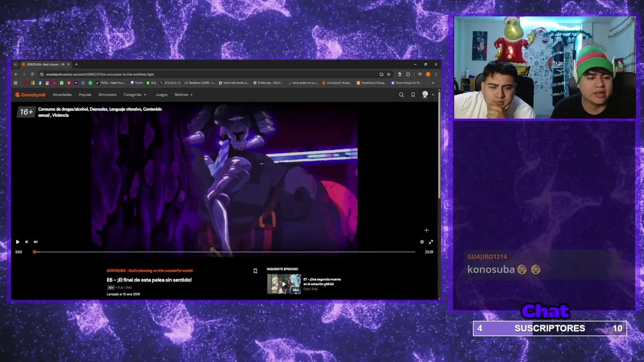Skip to the next episode
The image size is (644, 362).
click(27, 242)
